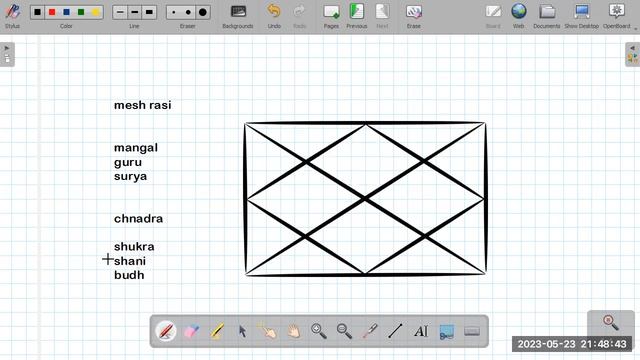
Task: Select the Pen tool in bottom palette
Action: coord(166,331)
